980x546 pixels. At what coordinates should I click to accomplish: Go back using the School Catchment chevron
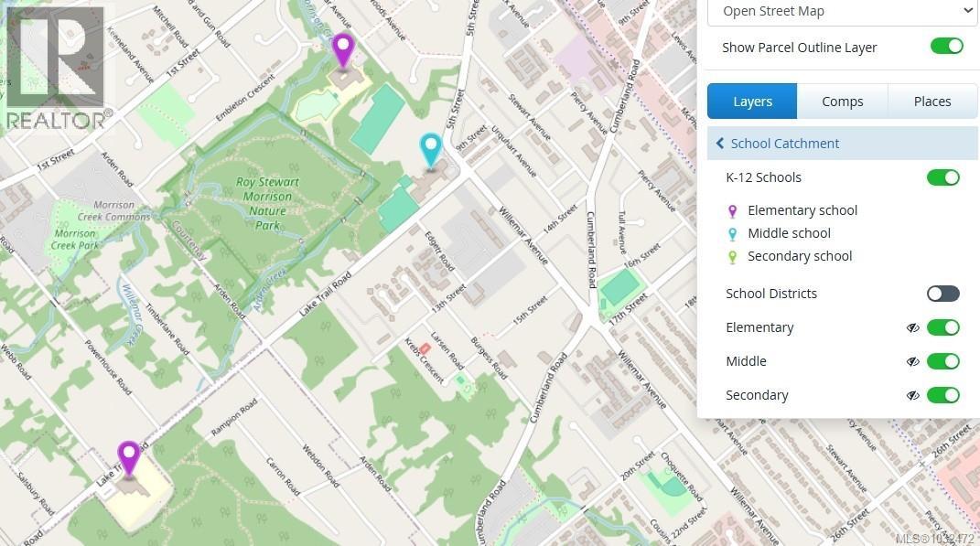(x=720, y=144)
